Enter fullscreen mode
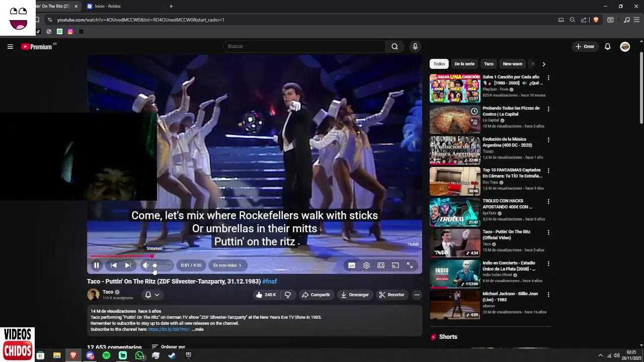 (x=410, y=265)
